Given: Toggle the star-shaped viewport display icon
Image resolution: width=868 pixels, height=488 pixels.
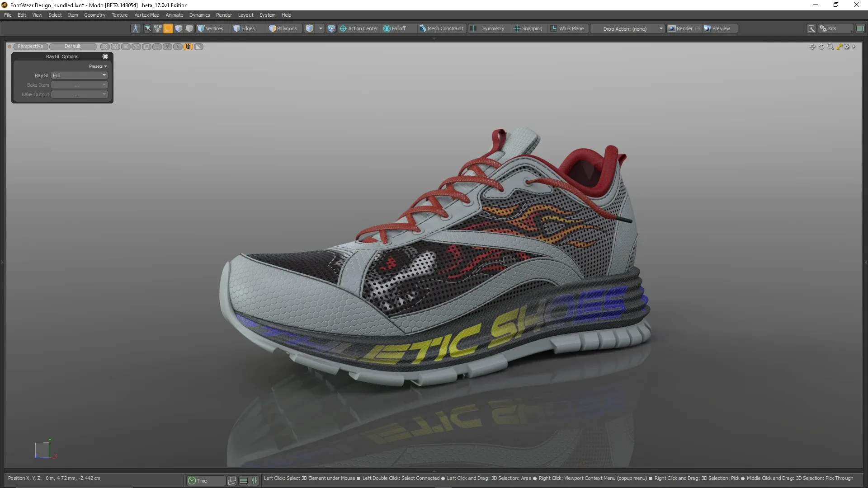Looking at the screenshot, I should (x=167, y=47).
